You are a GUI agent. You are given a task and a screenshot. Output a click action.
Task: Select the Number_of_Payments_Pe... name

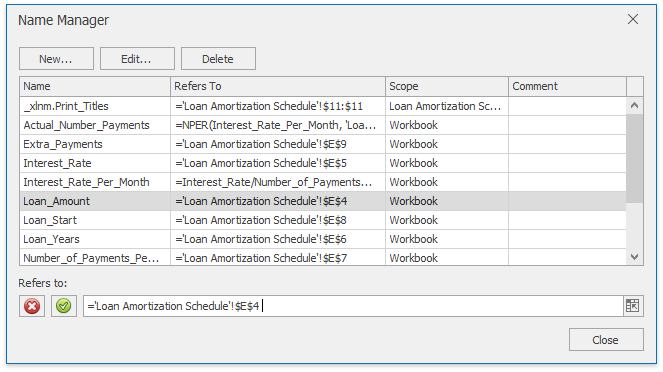click(x=91, y=258)
